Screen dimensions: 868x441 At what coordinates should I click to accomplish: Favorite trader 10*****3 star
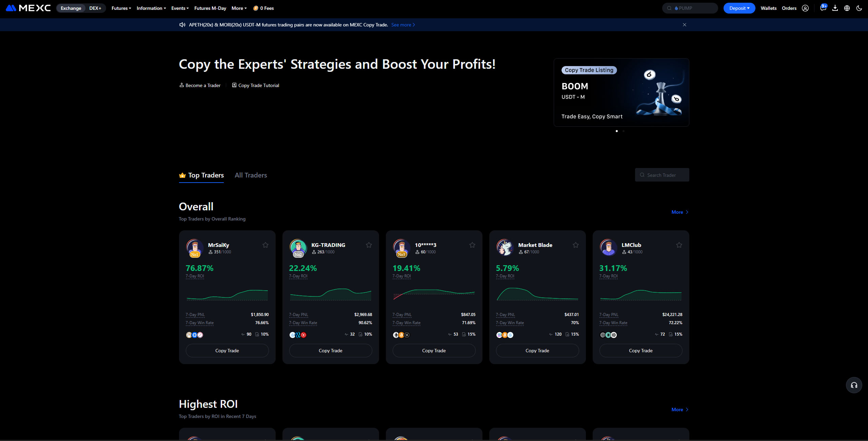click(x=472, y=245)
